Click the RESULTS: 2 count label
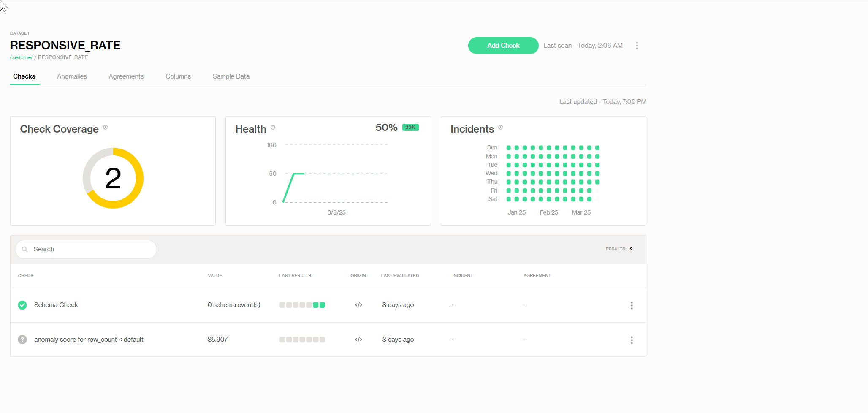 (619, 249)
